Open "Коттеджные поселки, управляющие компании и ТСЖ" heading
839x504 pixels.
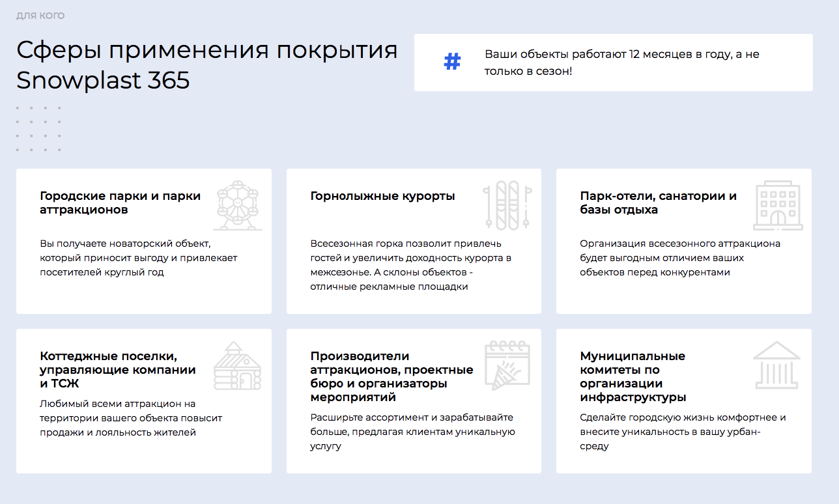pos(118,370)
